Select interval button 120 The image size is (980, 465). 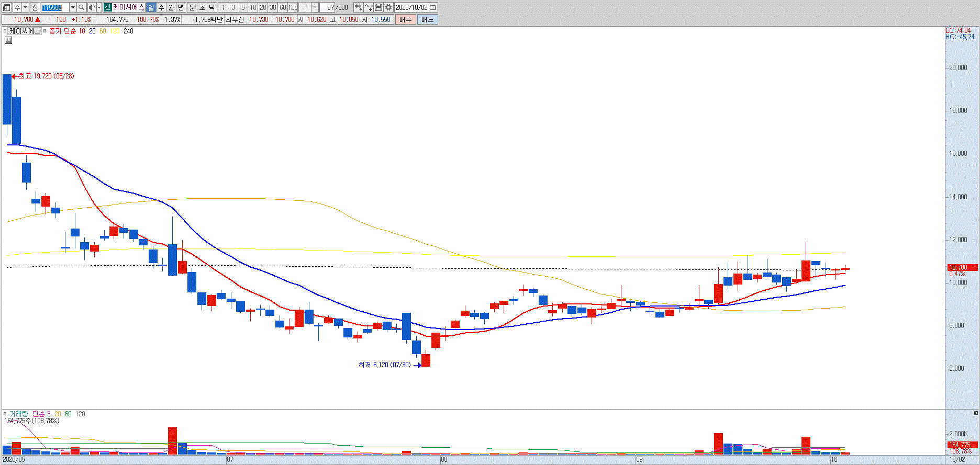[x=293, y=7]
